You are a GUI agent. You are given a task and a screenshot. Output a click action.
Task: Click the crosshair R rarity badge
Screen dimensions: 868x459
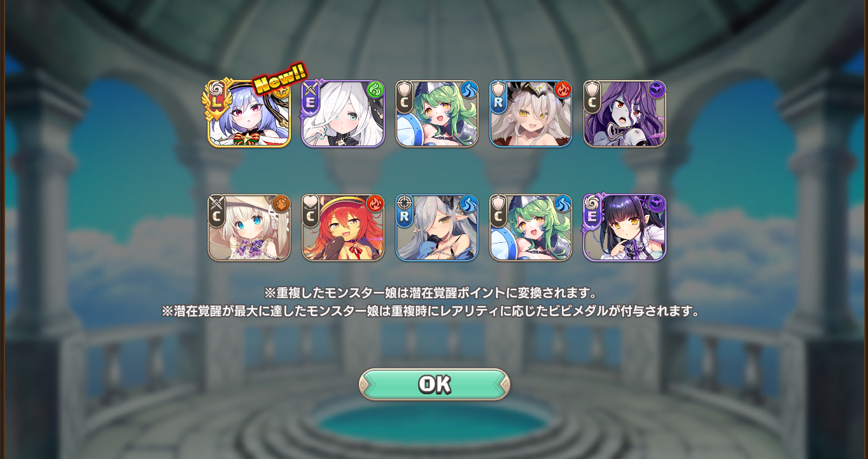(404, 211)
